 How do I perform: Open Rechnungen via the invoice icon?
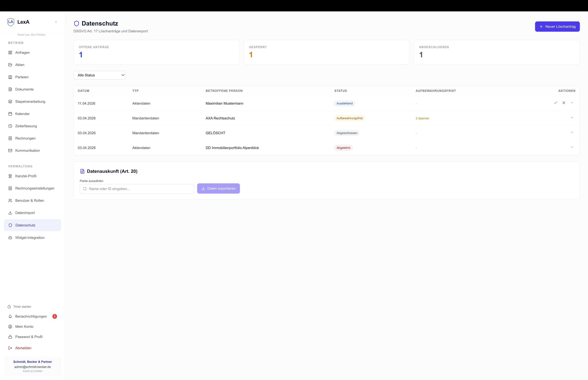tap(10, 138)
